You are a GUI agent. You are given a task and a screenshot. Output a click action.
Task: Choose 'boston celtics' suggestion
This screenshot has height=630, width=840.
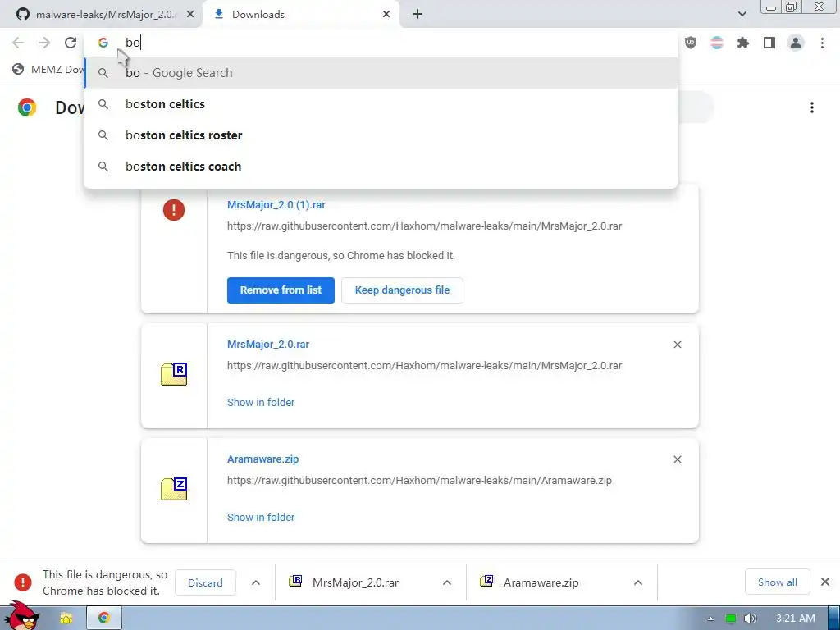coord(381,104)
